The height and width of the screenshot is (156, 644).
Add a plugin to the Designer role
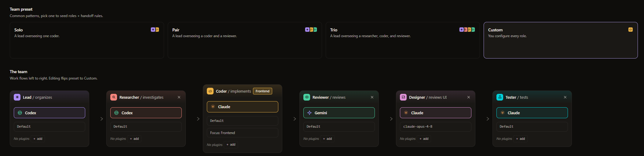[424, 139]
